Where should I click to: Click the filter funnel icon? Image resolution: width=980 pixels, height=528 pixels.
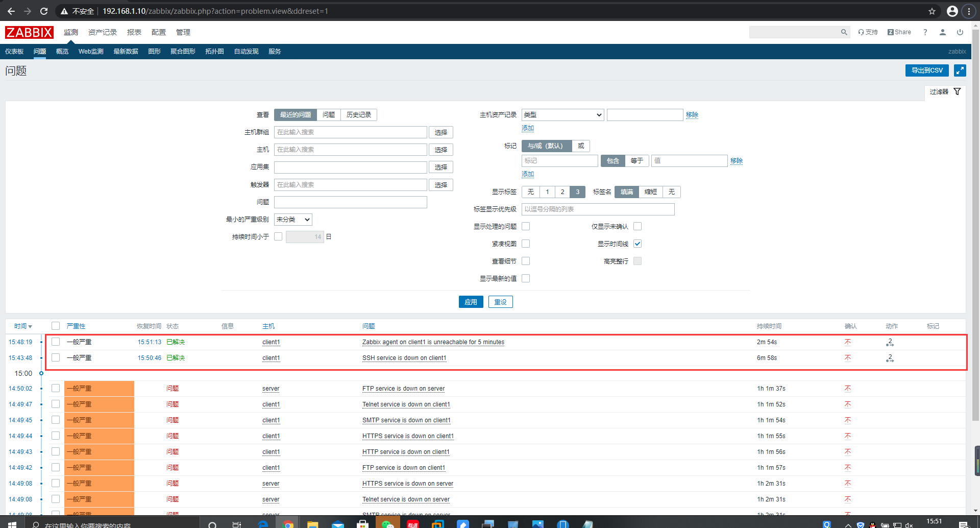coord(958,91)
